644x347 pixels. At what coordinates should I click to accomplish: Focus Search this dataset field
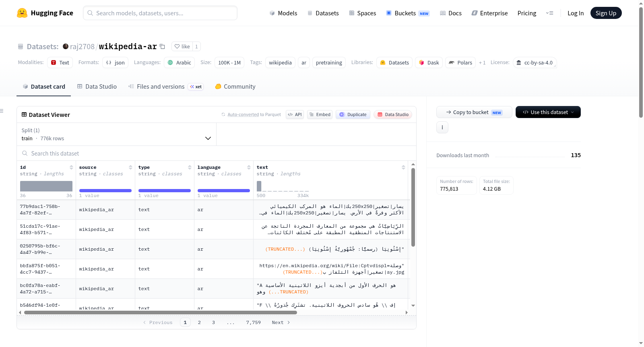coord(217,153)
